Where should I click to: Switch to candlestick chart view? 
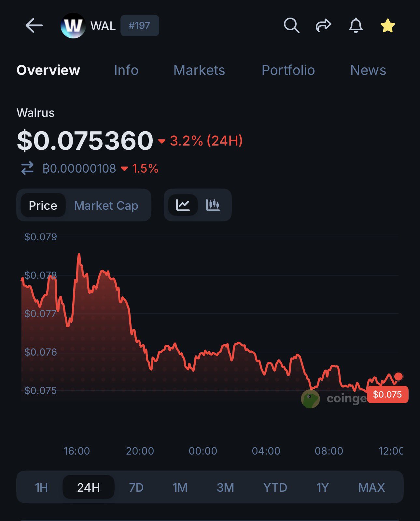[213, 205]
